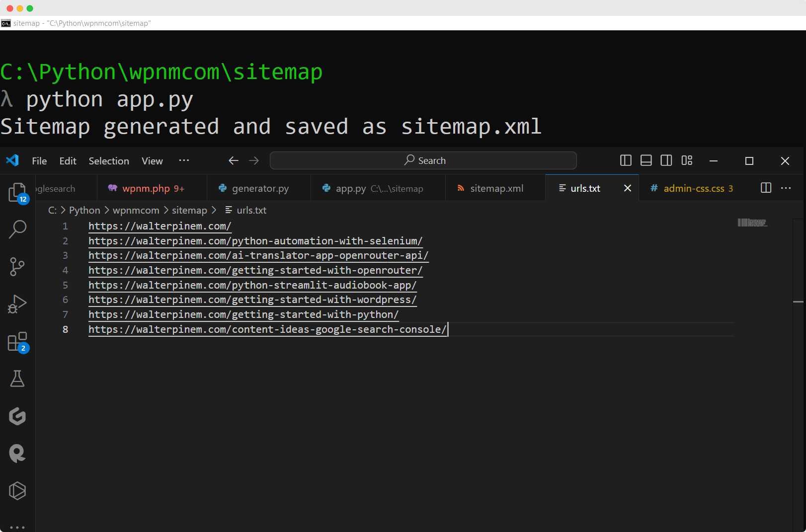Click the 'python app.py' terminal command
The height and width of the screenshot is (532, 806).
(x=109, y=100)
